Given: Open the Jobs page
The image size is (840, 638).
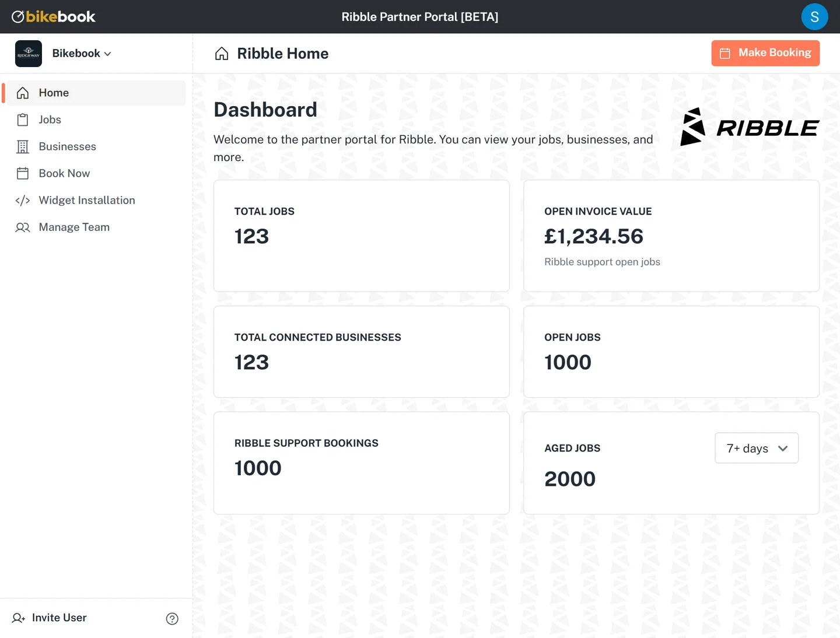Looking at the screenshot, I should coord(96,120).
